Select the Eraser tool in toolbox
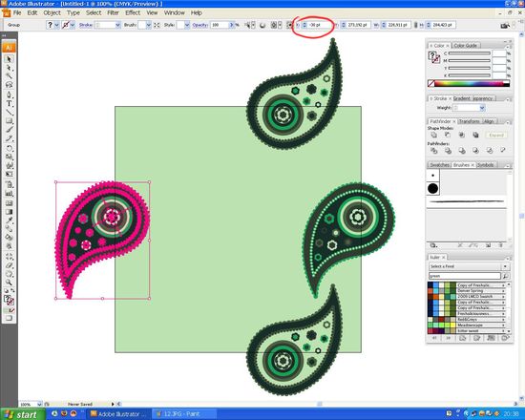 [x=9, y=265]
